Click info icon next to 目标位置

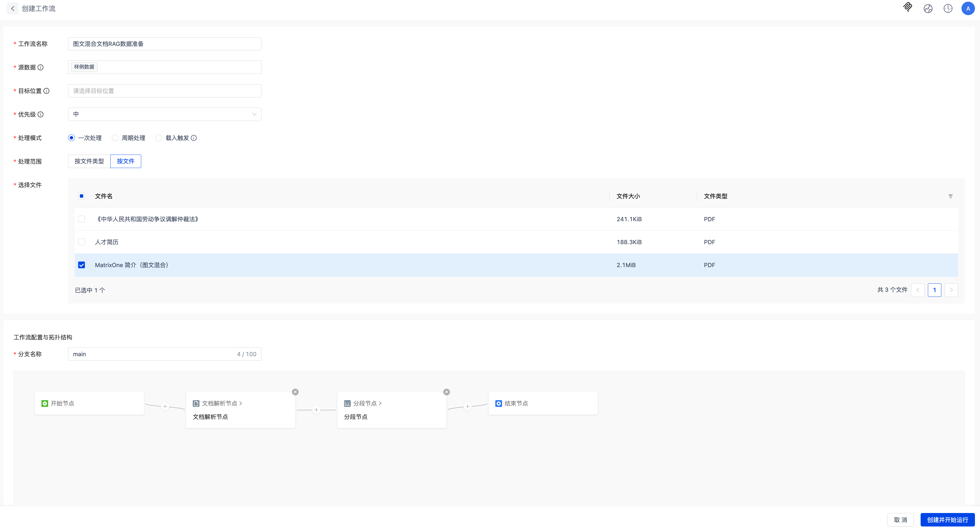(x=47, y=91)
